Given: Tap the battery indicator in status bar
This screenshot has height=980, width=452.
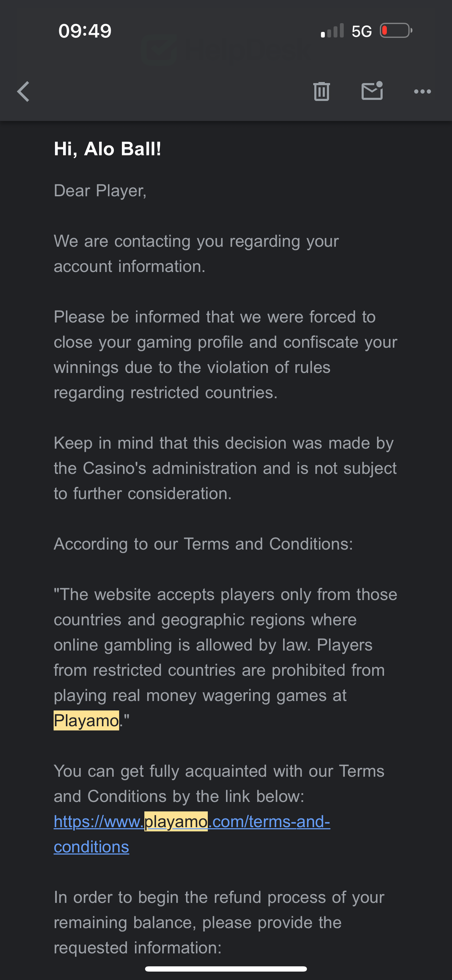Looking at the screenshot, I should pos(396,30).
